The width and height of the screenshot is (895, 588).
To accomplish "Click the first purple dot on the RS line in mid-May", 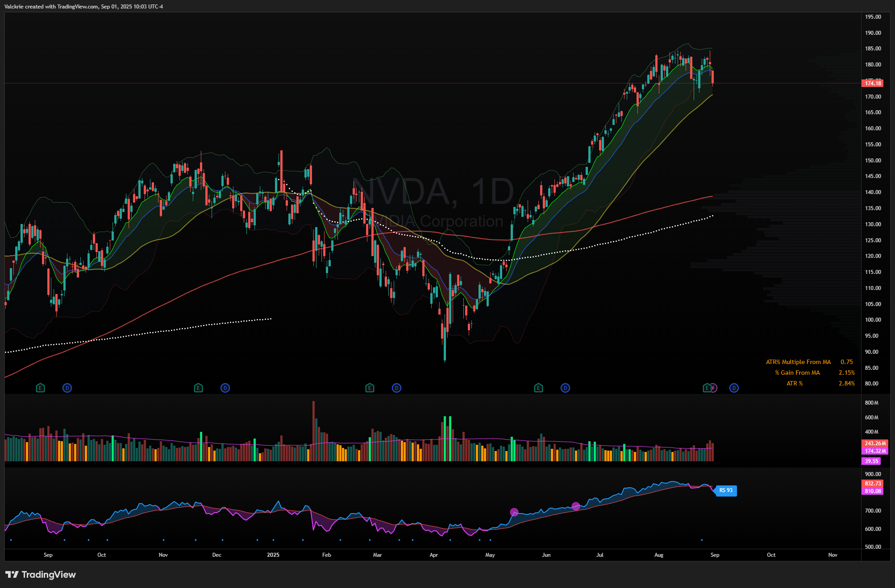I will tap(514, 512).
